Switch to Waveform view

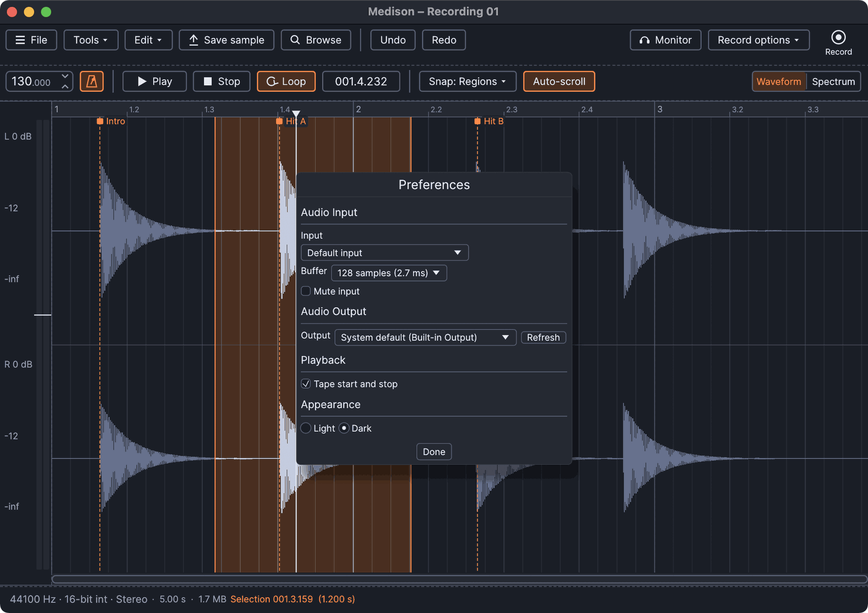point(779,81)
